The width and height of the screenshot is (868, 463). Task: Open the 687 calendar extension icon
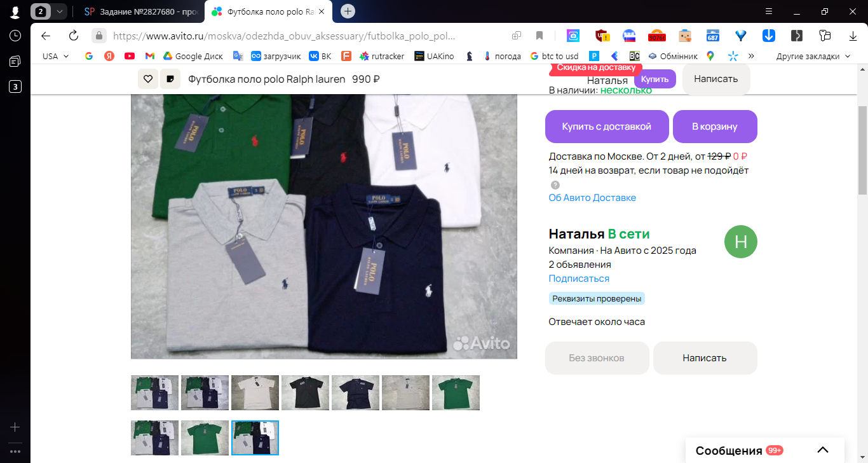tap(713, 36)
